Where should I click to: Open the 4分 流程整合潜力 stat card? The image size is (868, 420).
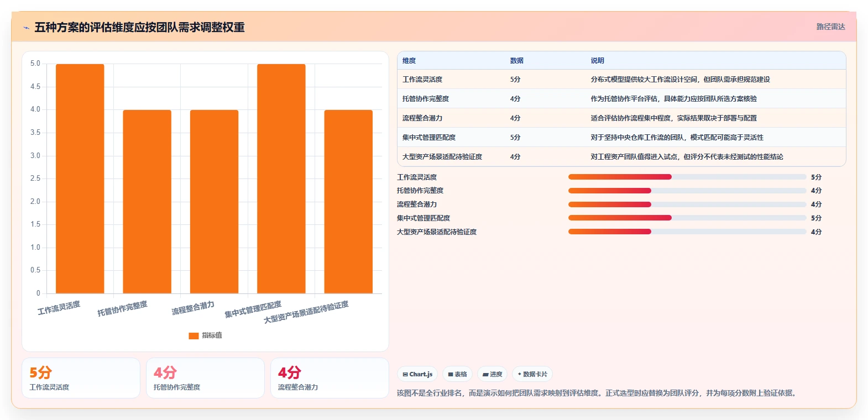coord(330,378)
